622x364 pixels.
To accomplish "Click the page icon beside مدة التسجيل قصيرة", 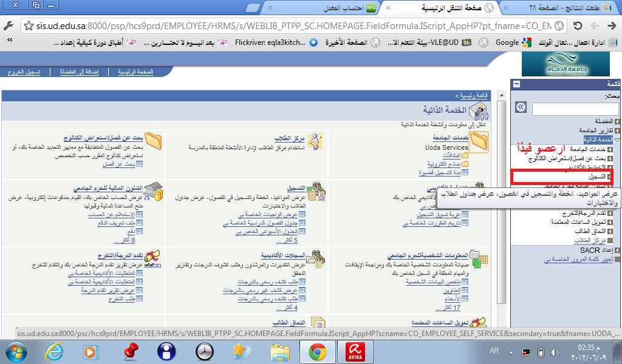I will coord(465,173).
